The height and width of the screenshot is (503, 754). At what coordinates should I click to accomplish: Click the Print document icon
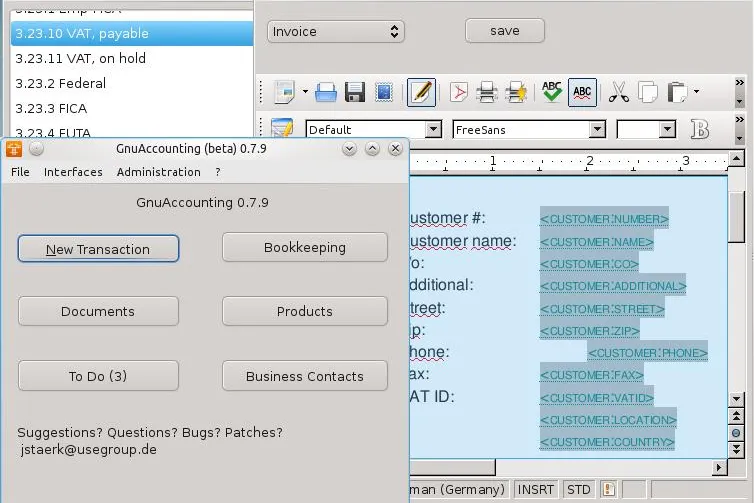487,92
